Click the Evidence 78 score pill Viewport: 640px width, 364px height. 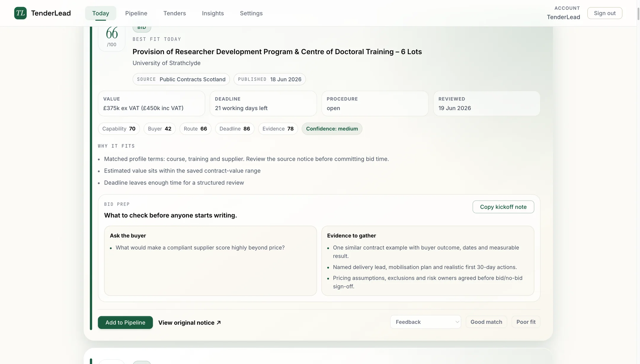tap(278, 129)
